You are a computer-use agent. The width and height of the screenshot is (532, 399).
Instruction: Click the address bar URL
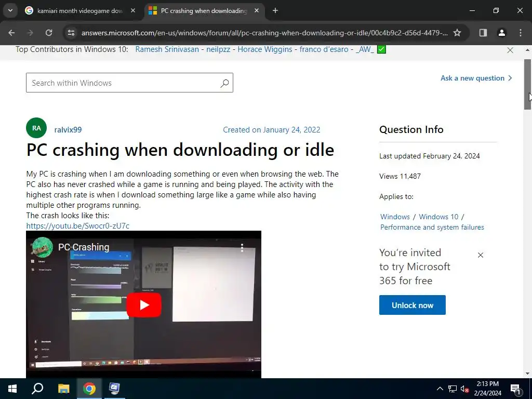[x=264, y=33]
